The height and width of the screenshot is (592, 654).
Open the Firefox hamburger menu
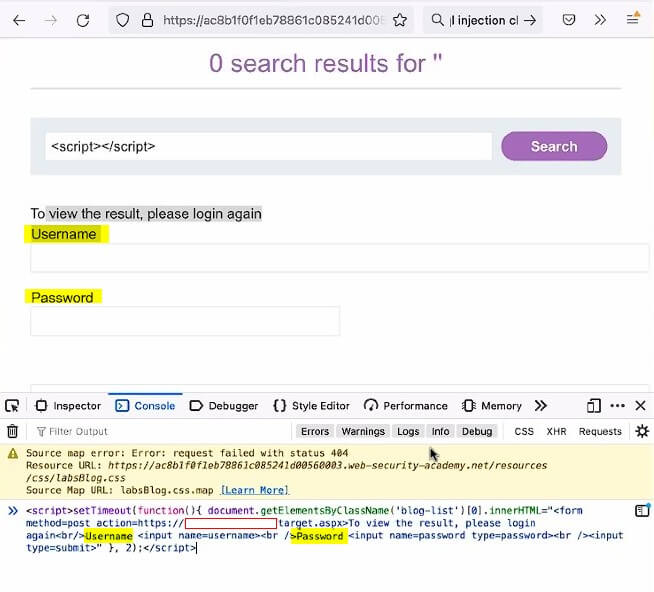(x=633, y=19)
